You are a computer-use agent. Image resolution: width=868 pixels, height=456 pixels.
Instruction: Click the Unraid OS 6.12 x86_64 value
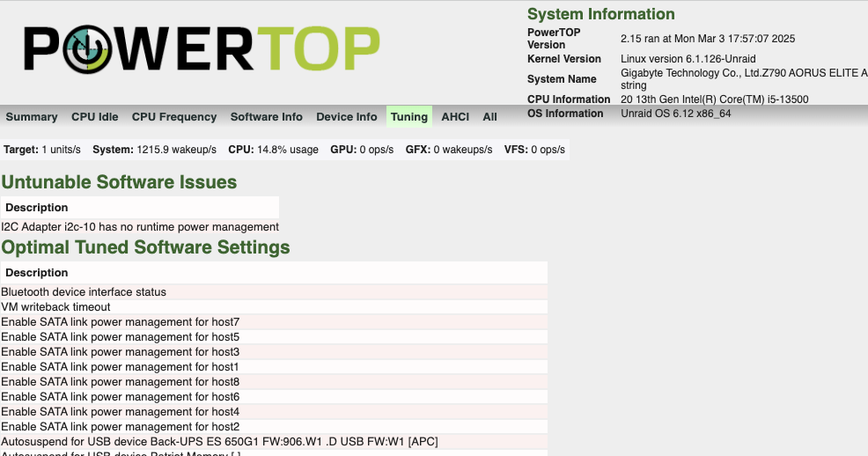675,114
